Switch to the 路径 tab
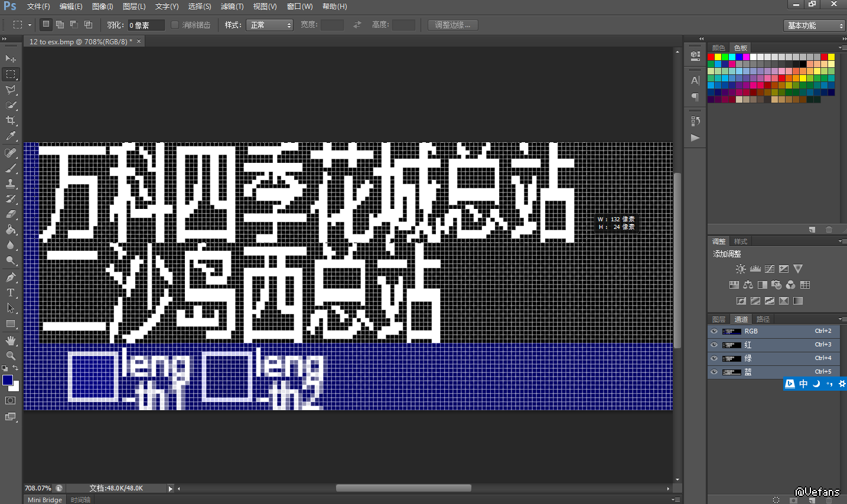Screen dimensions: 847x504 [x=763, y=319]
